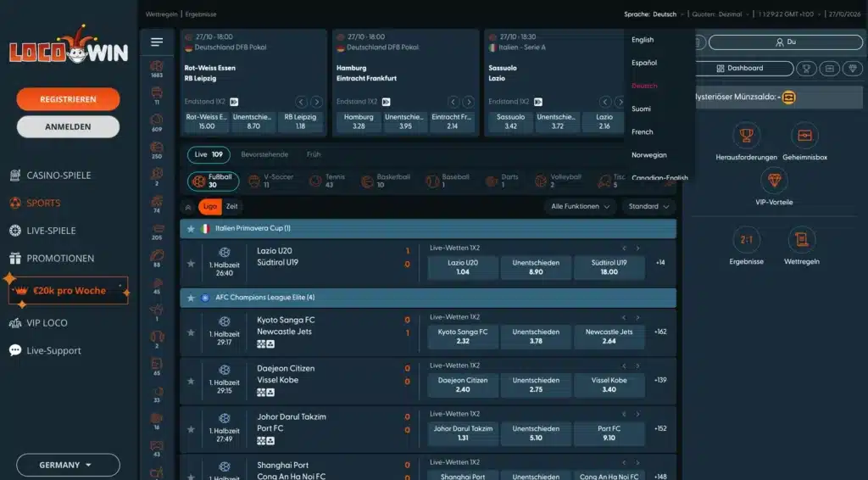Viewport: 868px width, 480px height.
Task: Open Live-Support chat
Action: [x=46, y=350]
